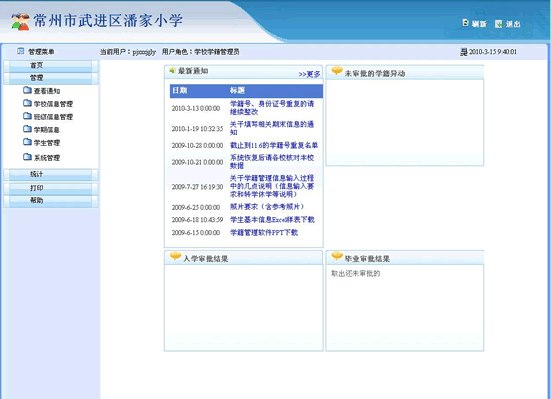
Task: Click the >>更多 link in 最新通知
Action: [x=309, y=74]
